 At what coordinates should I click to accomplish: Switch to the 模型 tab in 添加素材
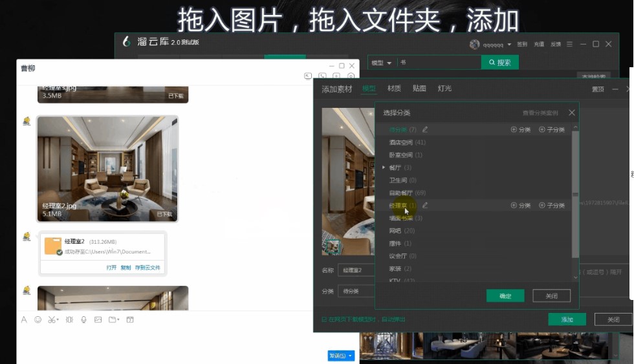tap(368, 89)
